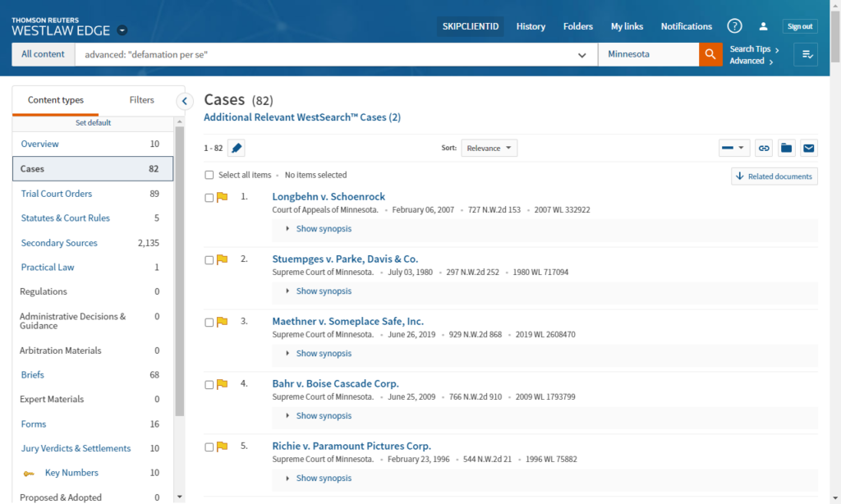841x504 pixels.
Task: Open the user account icon
Action: [x=763, y=25]
